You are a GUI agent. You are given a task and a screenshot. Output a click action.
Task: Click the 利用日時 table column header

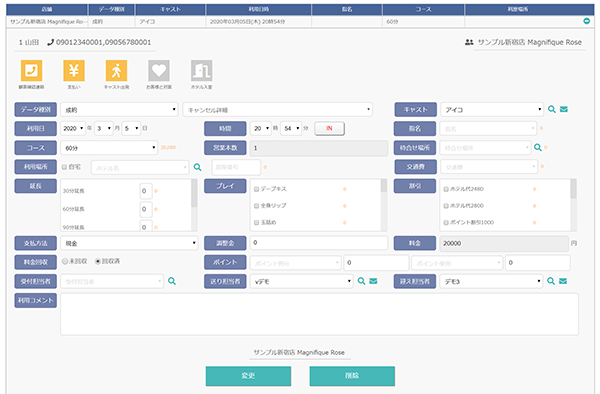coord(259,9)
